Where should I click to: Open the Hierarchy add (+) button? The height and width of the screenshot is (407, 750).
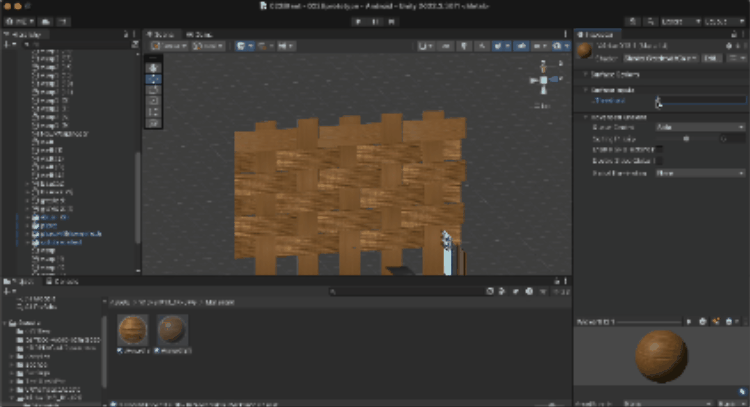tap(10, 44)
